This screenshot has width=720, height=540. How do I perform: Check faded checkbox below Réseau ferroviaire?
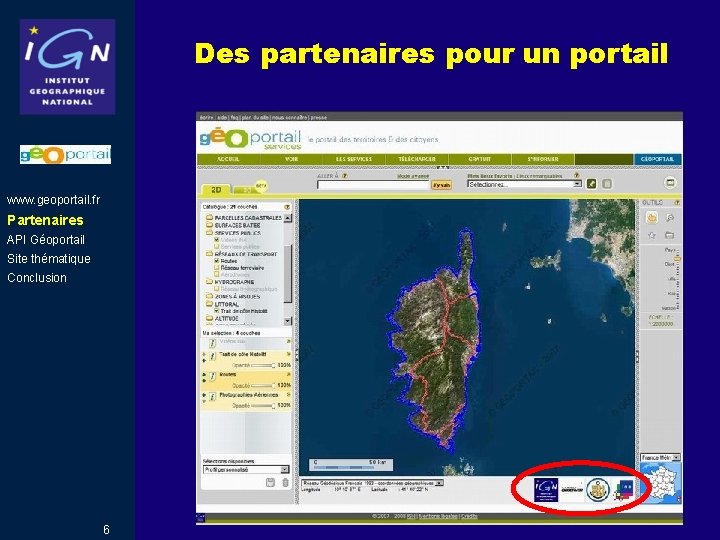pyautogui.click(x=217, y=275)
